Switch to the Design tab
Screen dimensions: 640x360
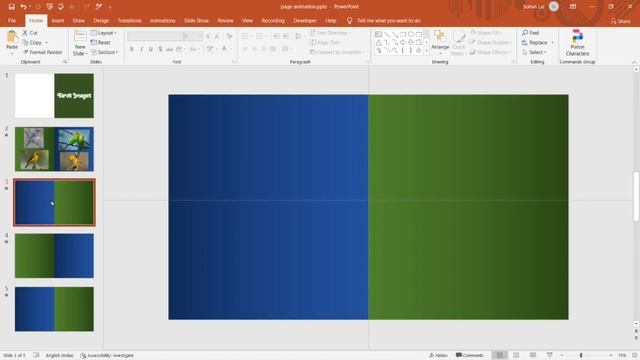(101, 20)
